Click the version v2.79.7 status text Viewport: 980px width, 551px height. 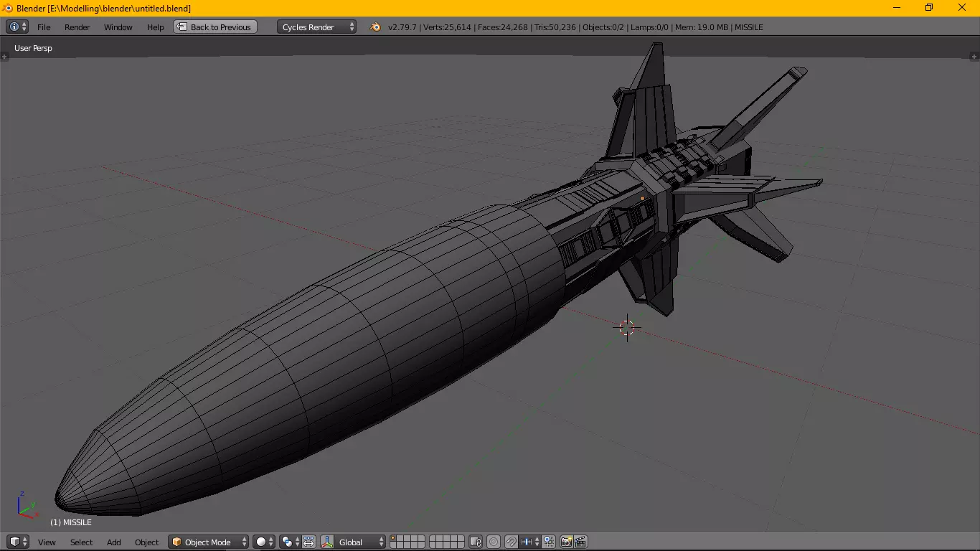[x=402, y=27]
